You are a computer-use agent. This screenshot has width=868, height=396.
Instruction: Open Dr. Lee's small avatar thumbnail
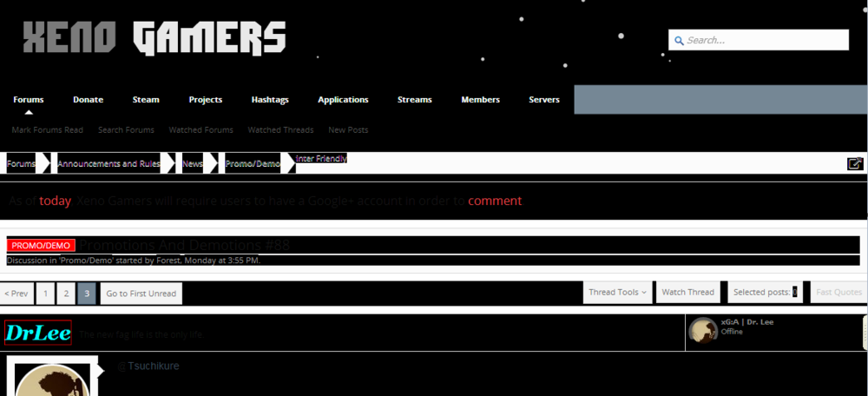click(x=703, y=332)
